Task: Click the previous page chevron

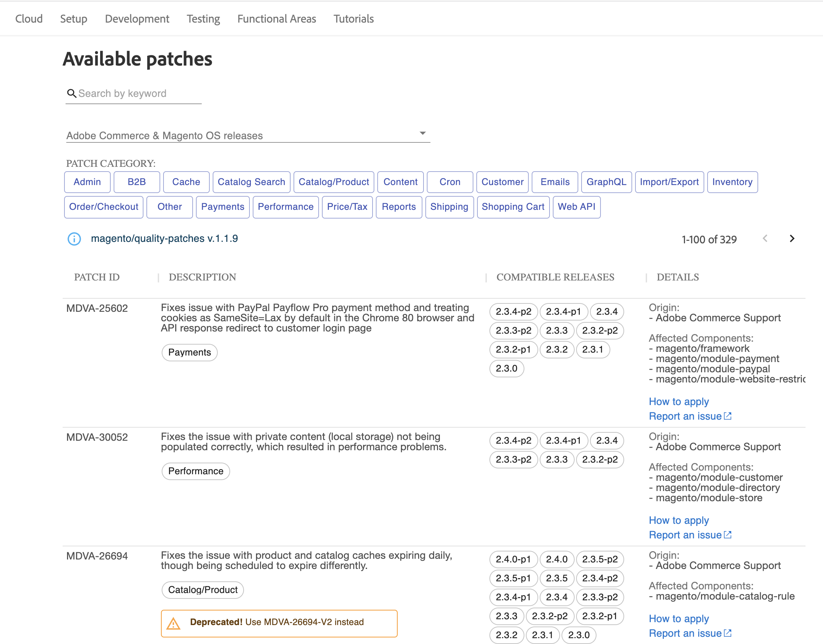Action: (x=765, y=239)
